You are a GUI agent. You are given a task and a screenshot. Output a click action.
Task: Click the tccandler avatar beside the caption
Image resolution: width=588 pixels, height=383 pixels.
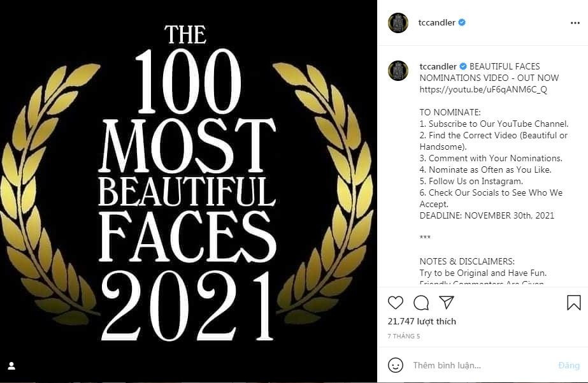coord(398,71)
